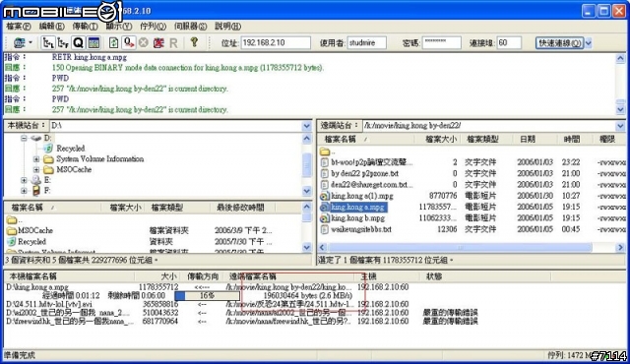Click the port field showing 60
Viewport: 630px width, 364px height.
[509, 42]
